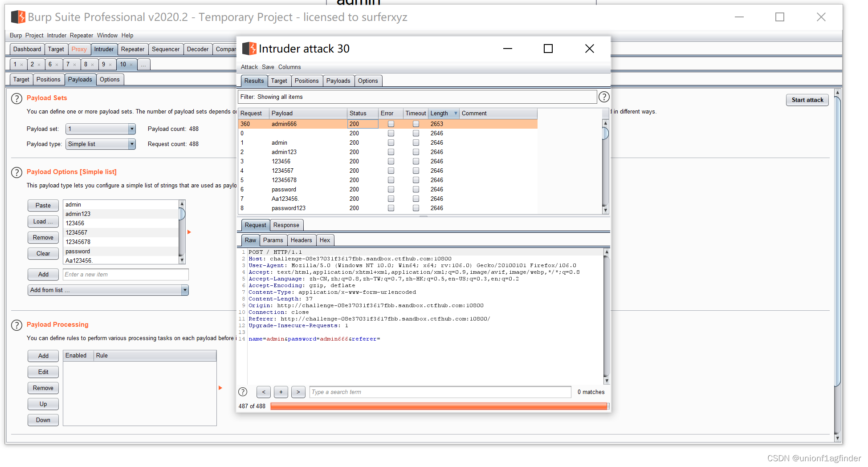Click Burp logo in Intruder attack window

[249, 49]
